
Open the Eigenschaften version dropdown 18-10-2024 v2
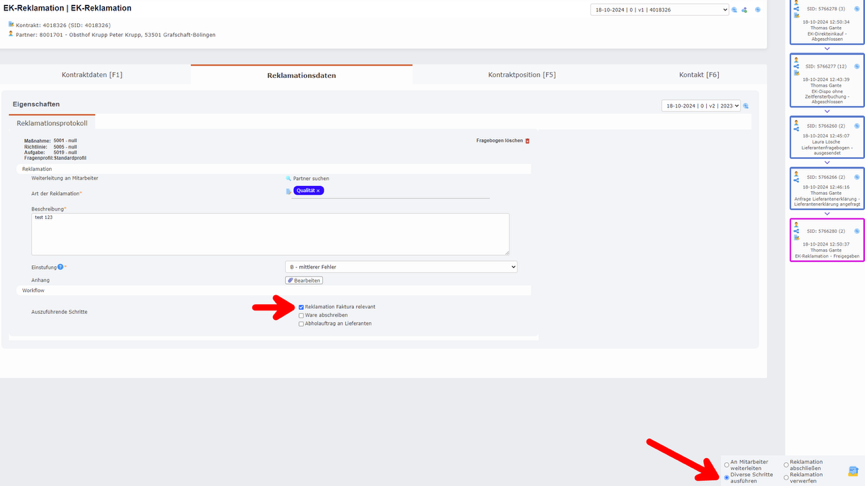(701, 106)
